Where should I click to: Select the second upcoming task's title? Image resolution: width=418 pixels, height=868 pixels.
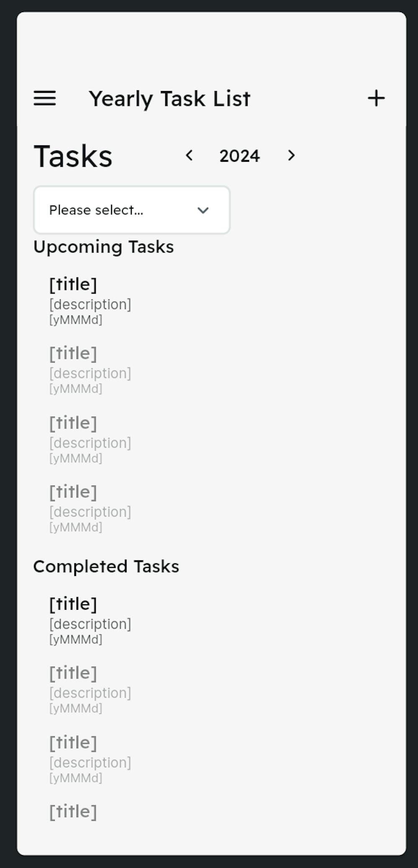pyautogui.click(x=73, y=353)
